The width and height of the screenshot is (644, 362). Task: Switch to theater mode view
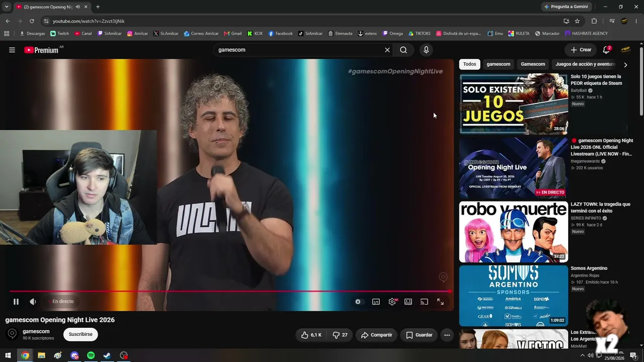[x=408, y=302]
